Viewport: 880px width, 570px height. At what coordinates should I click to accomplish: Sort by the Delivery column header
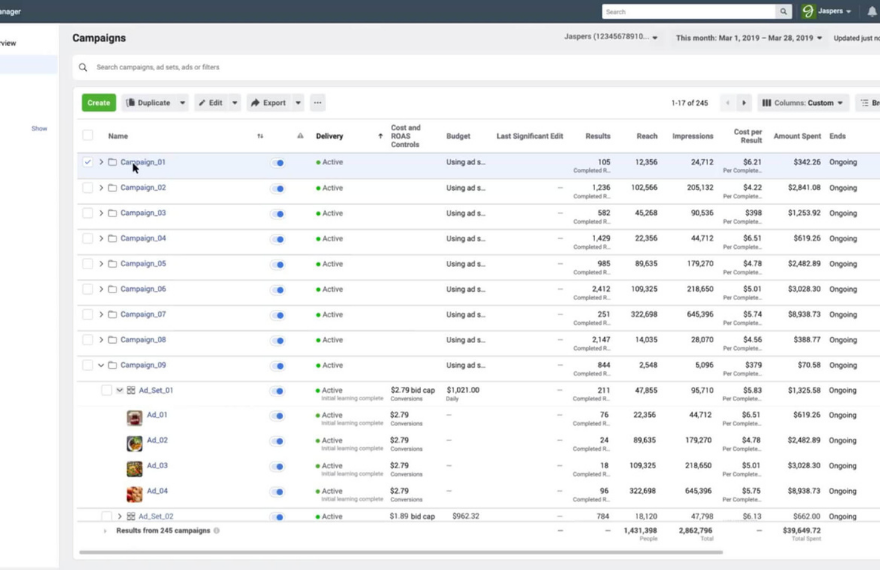click(x=330, y=136)
